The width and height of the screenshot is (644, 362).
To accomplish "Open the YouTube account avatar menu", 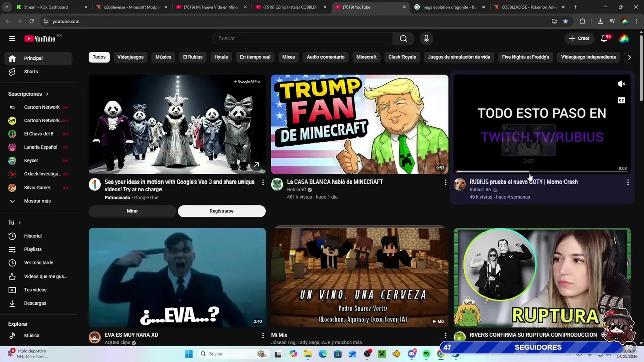I will click(624, 39).
